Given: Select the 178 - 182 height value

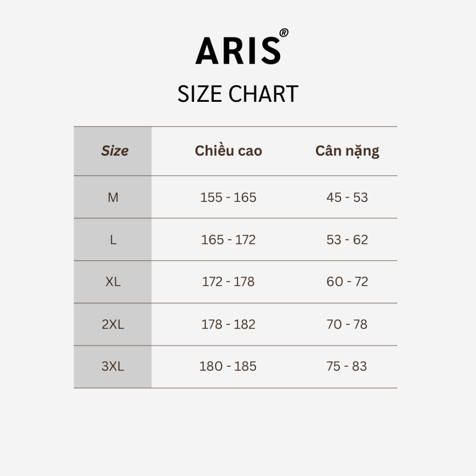Looking at the screenshot, I should (228, 324).
